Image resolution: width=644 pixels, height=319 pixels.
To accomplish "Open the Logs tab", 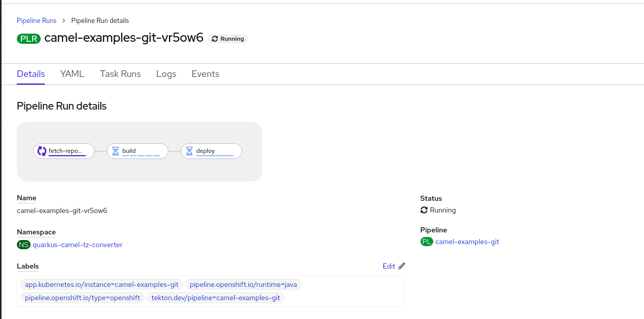I will click(166, 74).
